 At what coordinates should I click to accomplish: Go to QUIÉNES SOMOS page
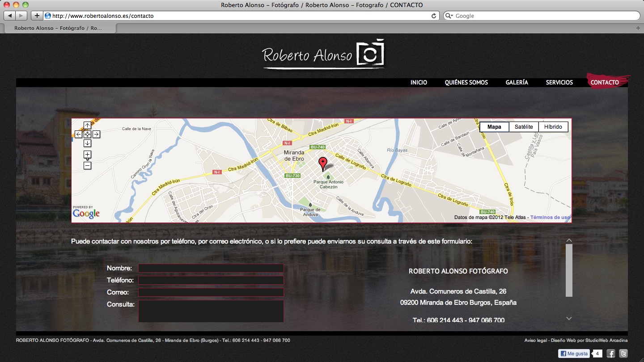[x=466, y=83]
